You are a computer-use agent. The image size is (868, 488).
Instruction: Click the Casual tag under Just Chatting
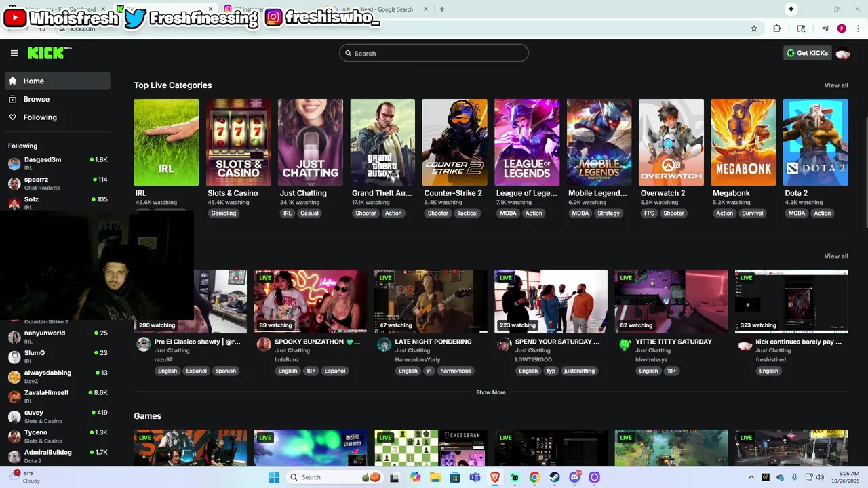point(309,213)
